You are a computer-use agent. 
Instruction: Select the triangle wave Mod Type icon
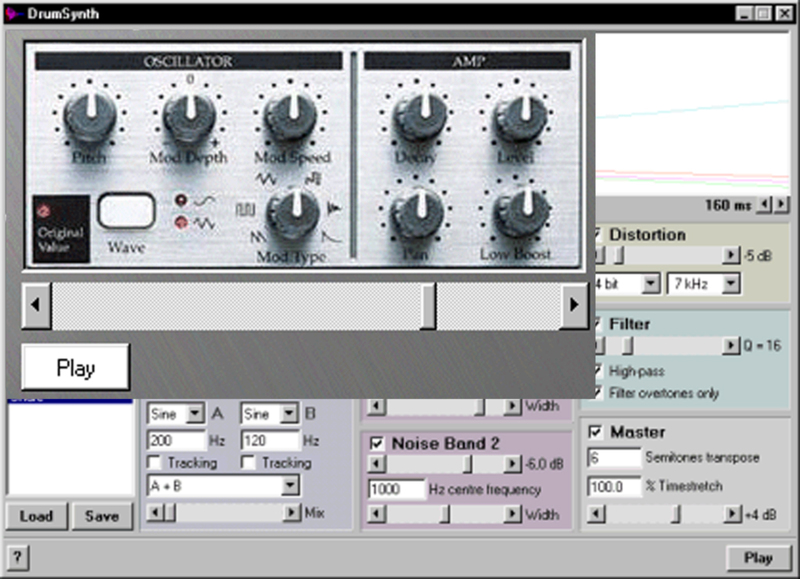(265, 179)
